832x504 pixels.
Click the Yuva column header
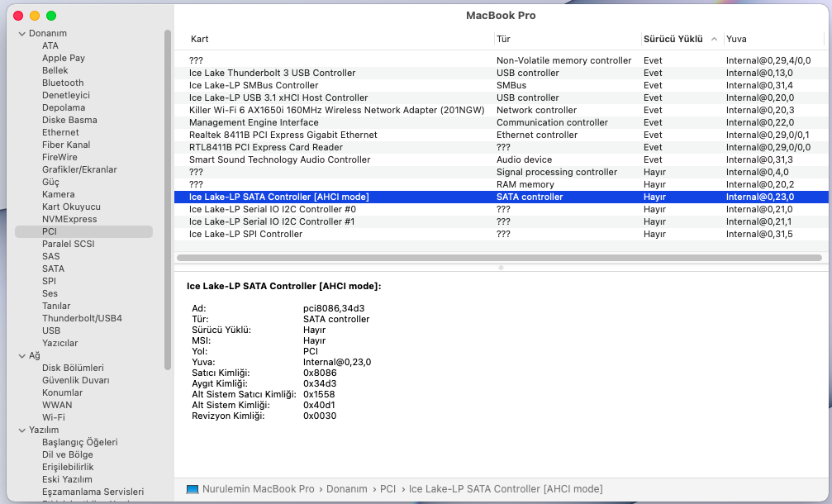coord(736,40)
